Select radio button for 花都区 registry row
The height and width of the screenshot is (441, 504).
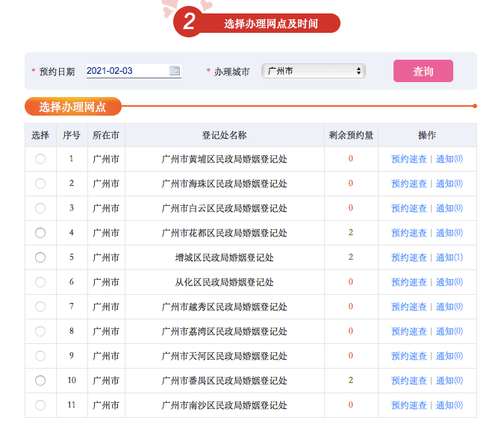pos(40,233)
